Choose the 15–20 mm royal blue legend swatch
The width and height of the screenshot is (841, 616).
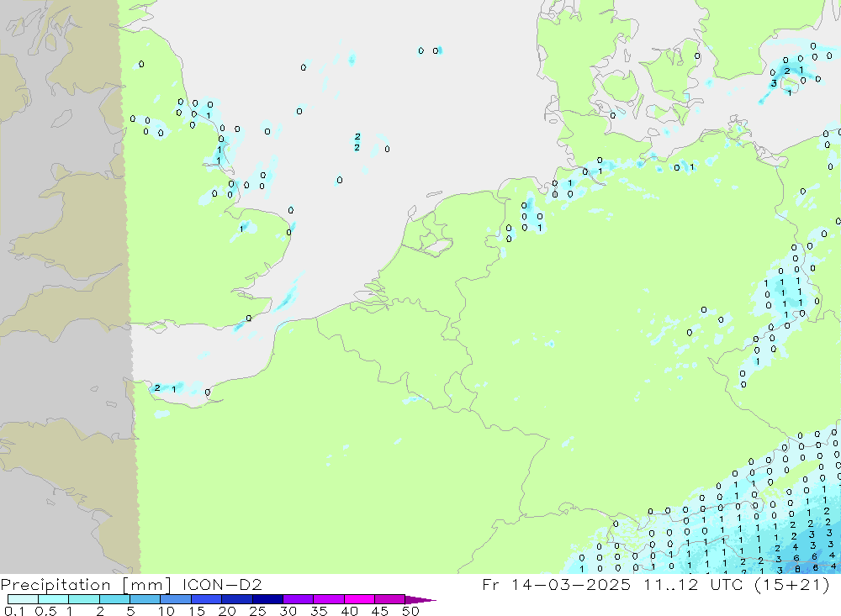click(x=207, y=599)
